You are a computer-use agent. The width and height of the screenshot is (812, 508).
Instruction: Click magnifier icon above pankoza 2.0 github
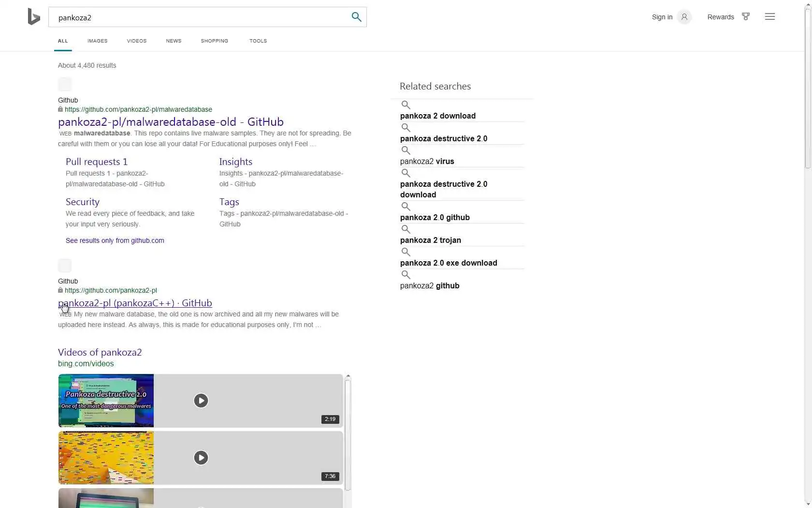click(406, 207)
